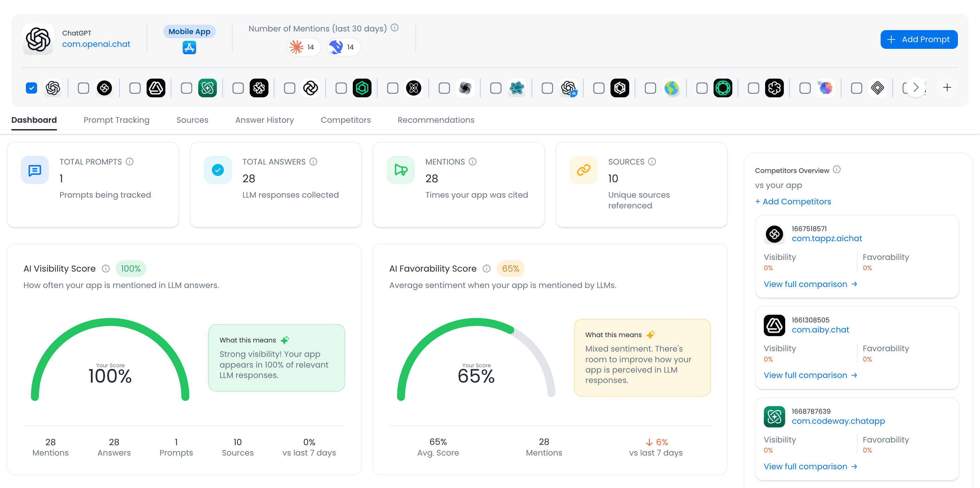
Task: Click the chain link Sources card icon
Action: coord(584,170)
